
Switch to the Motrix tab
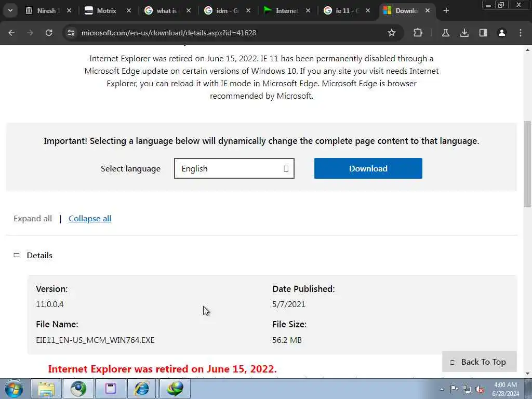pyautogui.click(x=107, y=10)
